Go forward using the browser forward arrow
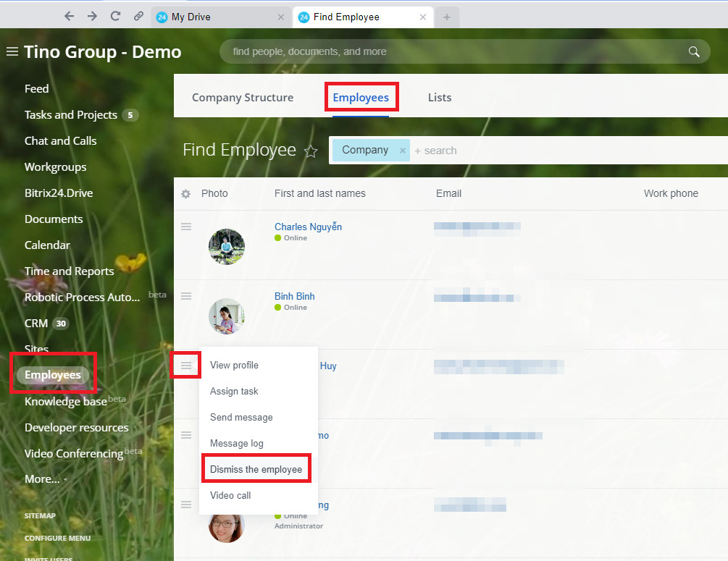 point(93,16)
